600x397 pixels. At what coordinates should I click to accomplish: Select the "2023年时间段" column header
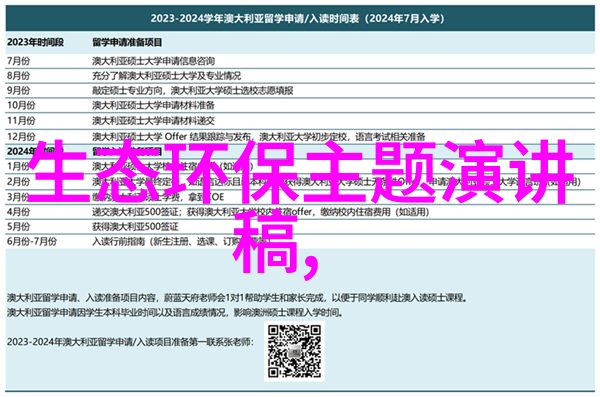35,42
